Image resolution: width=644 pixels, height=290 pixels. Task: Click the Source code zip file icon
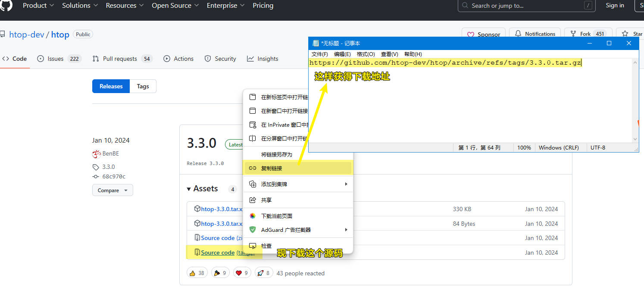coord(197,238)
